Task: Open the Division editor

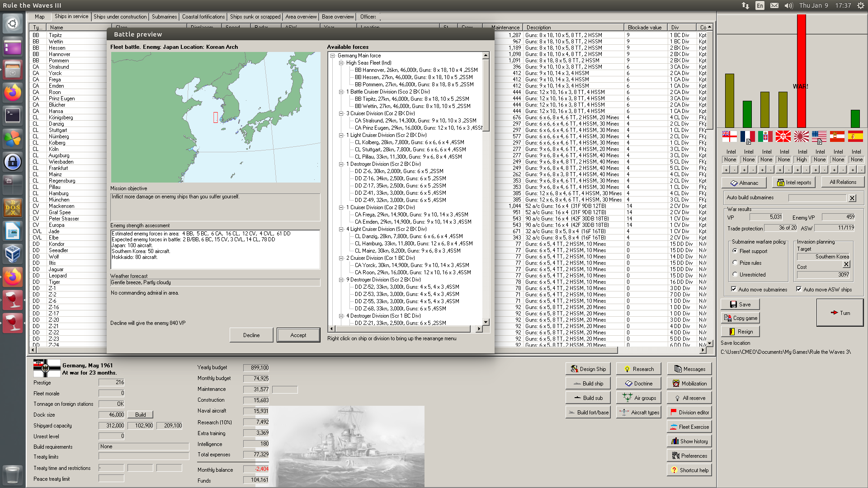Action: pos(689,412)
